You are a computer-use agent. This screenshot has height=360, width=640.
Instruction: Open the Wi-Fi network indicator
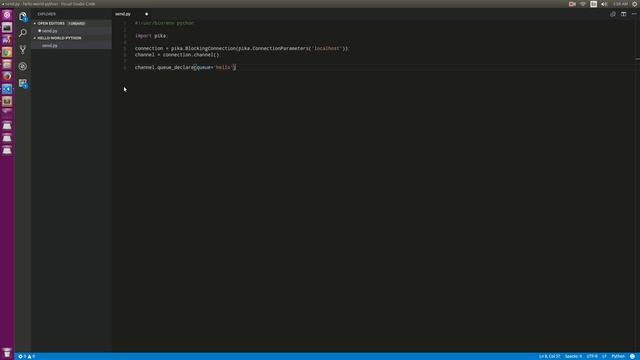pos(583,4)
